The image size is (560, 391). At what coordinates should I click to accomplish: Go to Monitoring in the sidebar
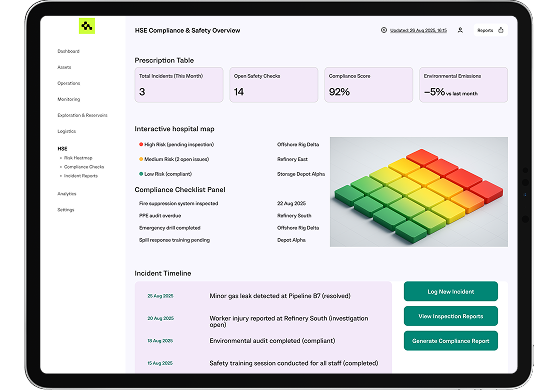(x=69, y=99)
